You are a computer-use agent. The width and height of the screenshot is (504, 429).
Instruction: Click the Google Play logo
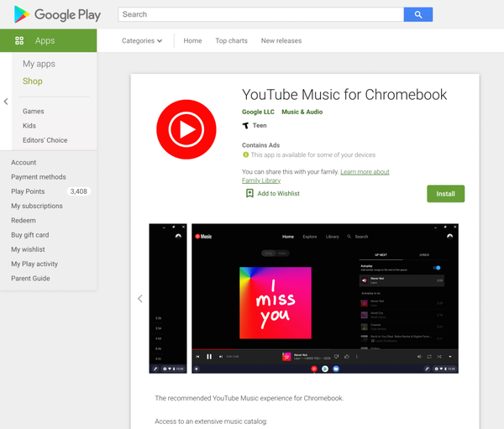pos(57,14)
